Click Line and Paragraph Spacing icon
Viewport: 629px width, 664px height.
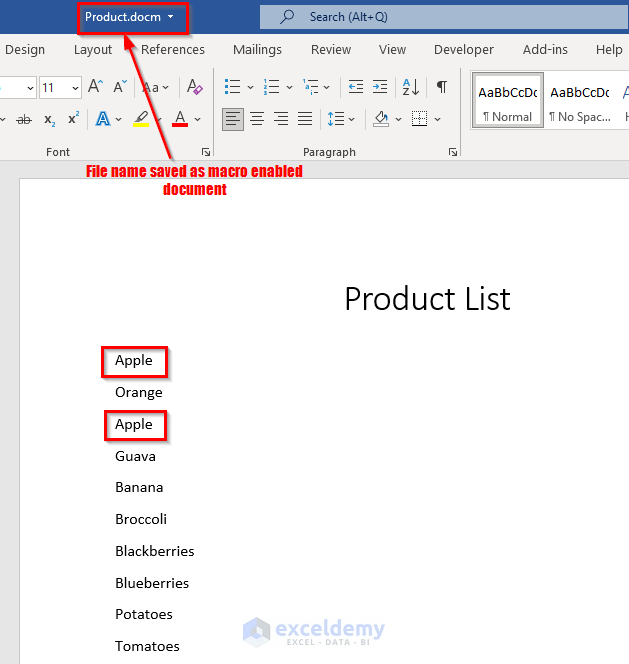pyautogui.click(x=336, y=119)
